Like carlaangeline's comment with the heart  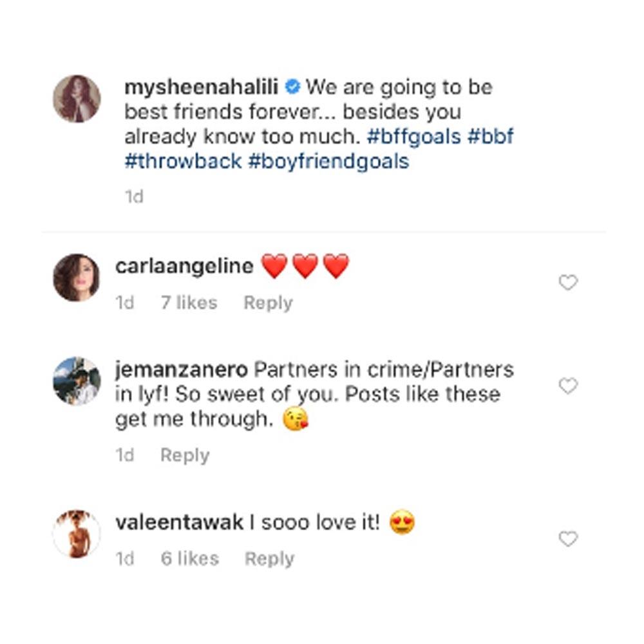pos(567,283)
